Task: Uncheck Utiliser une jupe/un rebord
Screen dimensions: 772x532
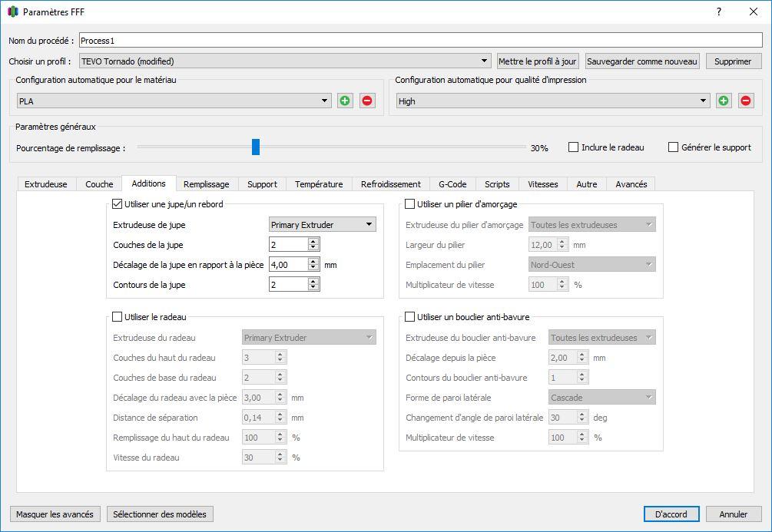Action: coord(118,204)
